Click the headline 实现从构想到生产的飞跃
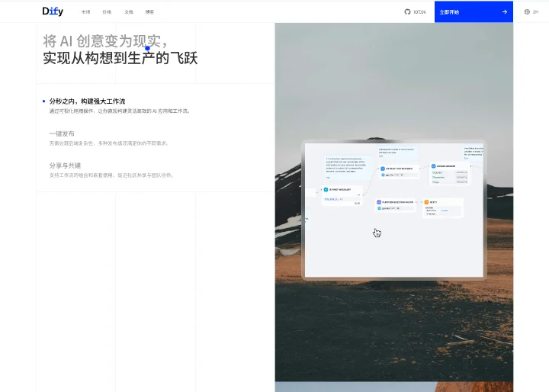The height and width of the screenshot is (392, 549). 120,58
